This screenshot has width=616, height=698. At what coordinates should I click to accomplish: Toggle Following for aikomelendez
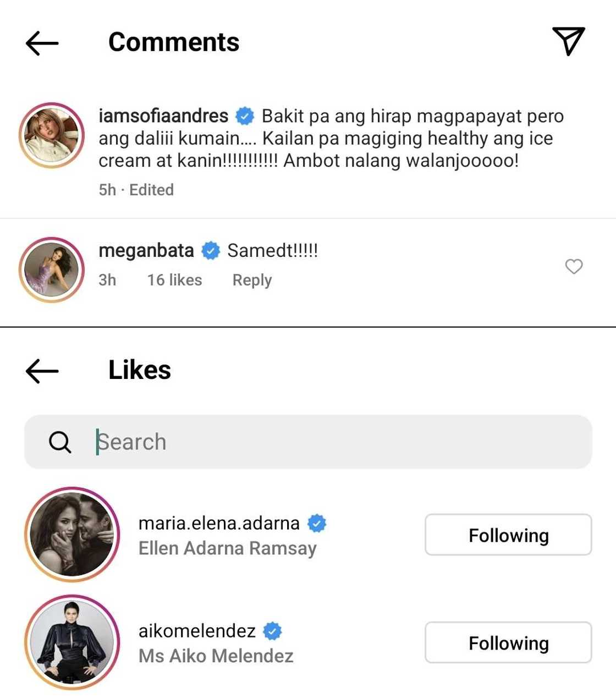coord(508,642)
